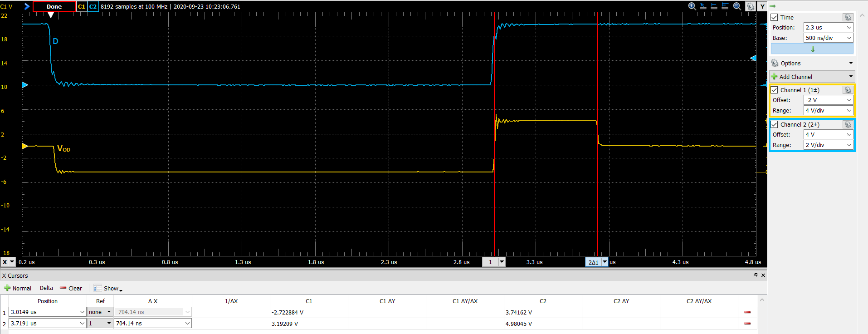868x334 pixels.
Task: Click the double X-cursor toolbar icon
Action: (725, 6)
